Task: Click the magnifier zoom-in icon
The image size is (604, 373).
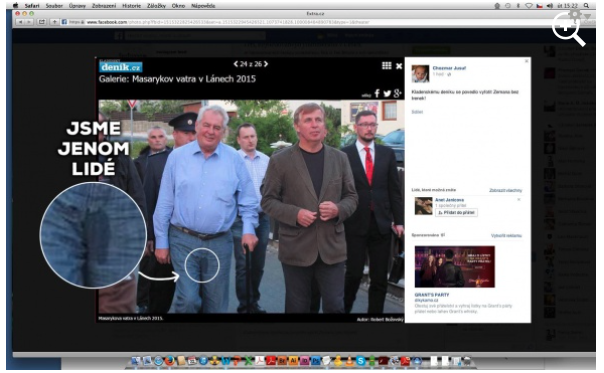Action: (569, 29)
